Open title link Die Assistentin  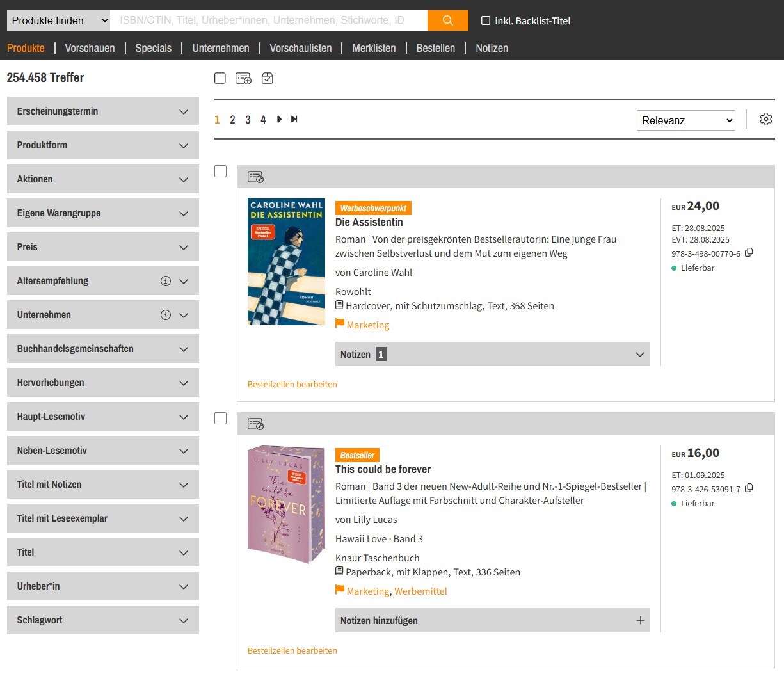369,222
